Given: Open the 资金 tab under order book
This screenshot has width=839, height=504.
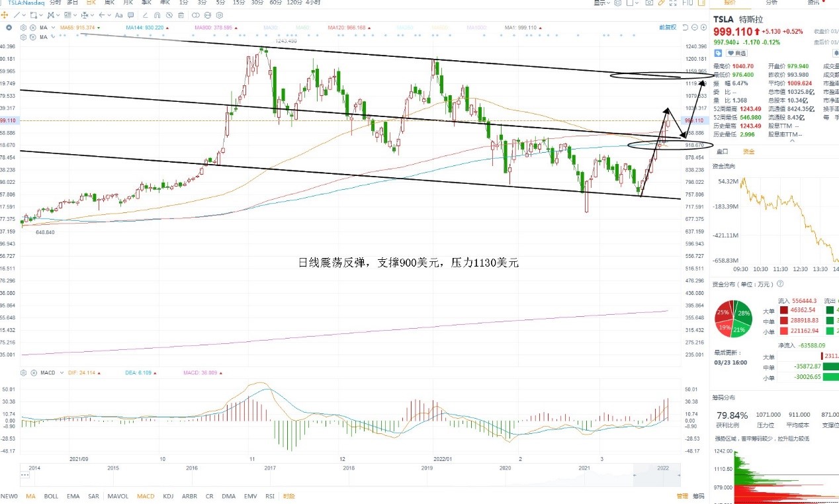Looking at the screenshot, I should 749,151.
